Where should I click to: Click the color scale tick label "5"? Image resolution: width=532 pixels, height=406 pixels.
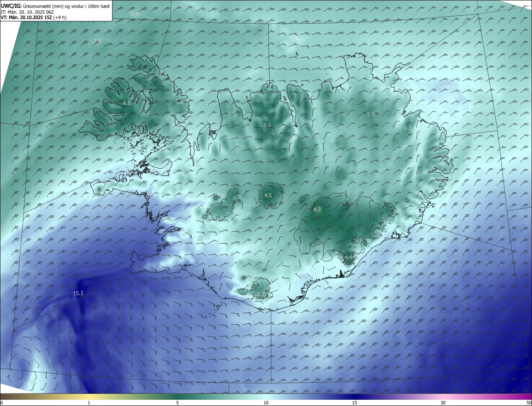coord(177,403)
